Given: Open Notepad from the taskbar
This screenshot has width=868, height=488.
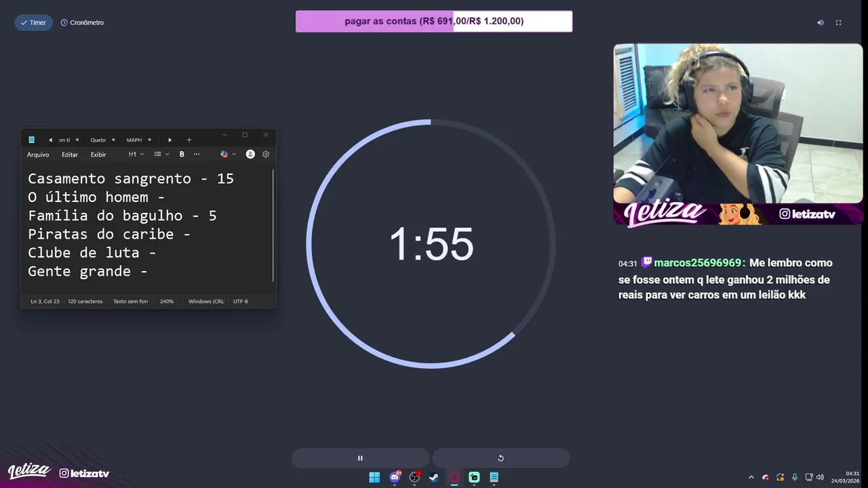Looking at the screenshot, I should 494,477.
